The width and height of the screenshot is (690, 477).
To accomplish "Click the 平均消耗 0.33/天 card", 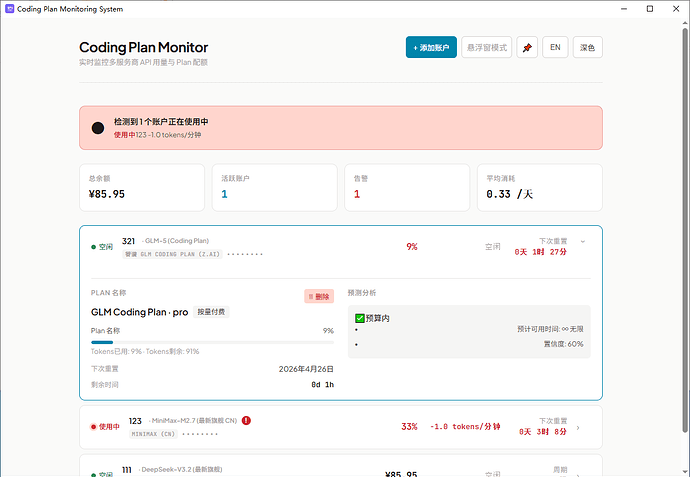I will click(x=540, y=187).
